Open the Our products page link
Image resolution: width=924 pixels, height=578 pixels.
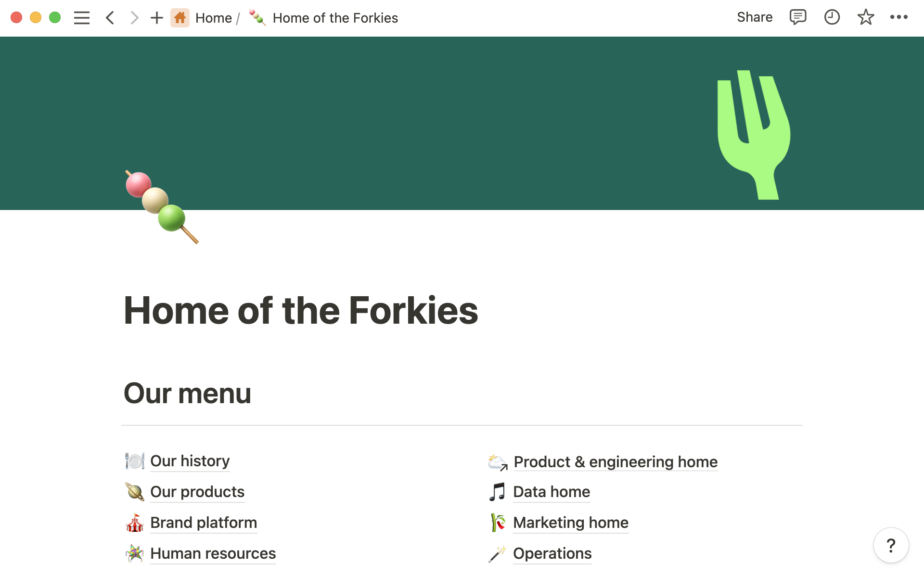click(x=197, y=492)
